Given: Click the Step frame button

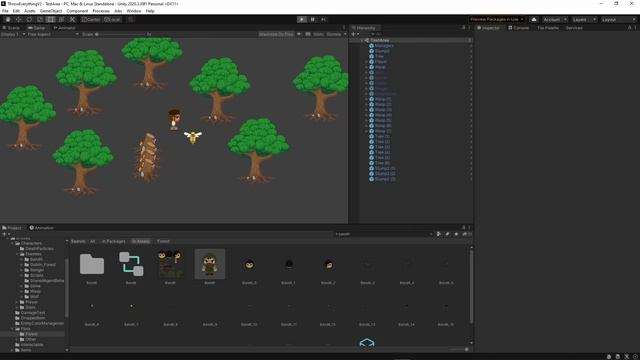Looking at the screenshot, I should coord(323,19).
